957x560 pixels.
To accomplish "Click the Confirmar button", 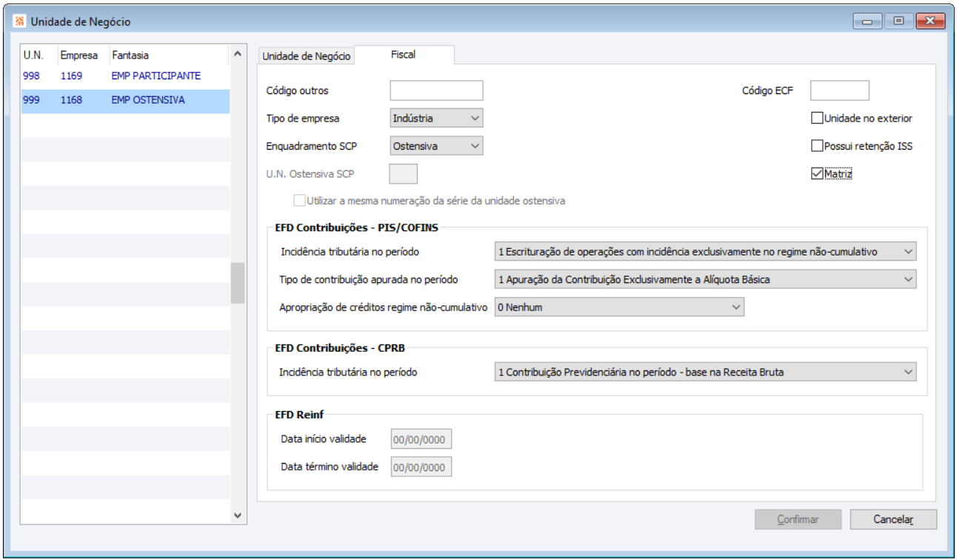I will click(x=798, y=519).
